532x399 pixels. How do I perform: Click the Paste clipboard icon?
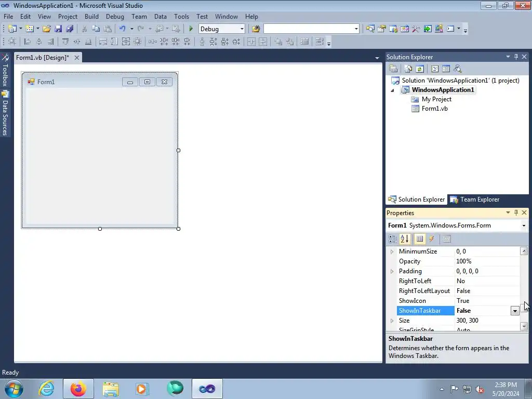click(x=108, y=29)
